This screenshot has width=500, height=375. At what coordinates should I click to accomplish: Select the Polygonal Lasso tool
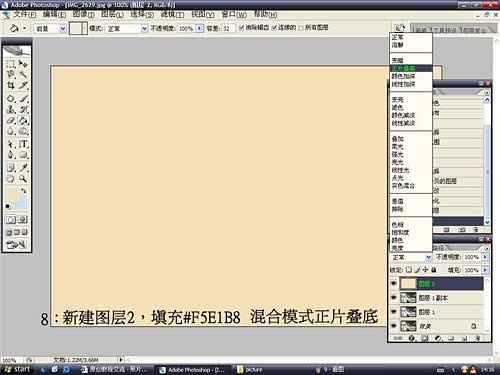(x=11, y=74)
